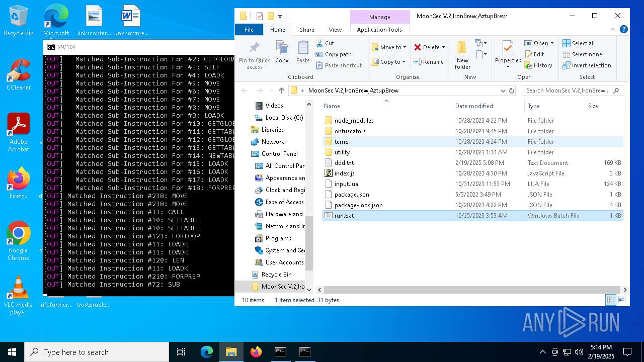Click the Explorer search box
Viewport: 644px width, 362px height.
[x=573, y=90]
